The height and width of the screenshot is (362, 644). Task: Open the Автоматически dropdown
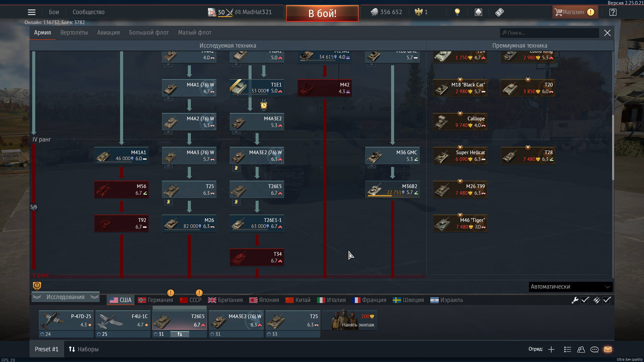click(571, 287)
